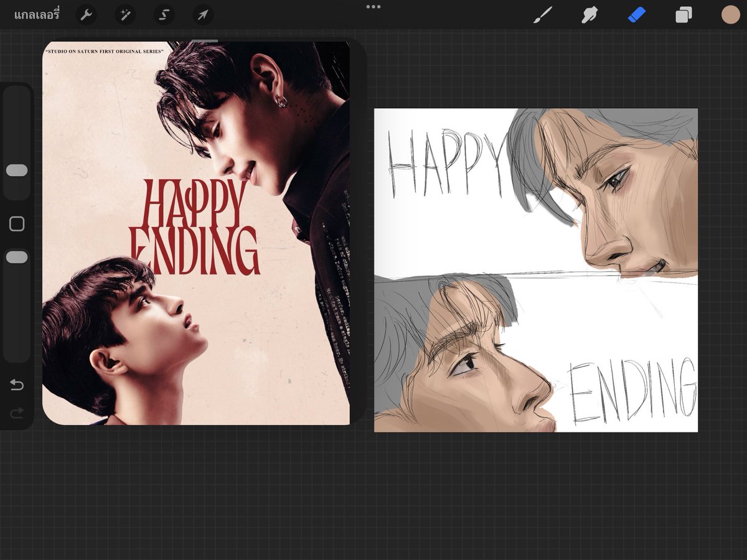Click the brush opacity slider handle

pos(17,257)
